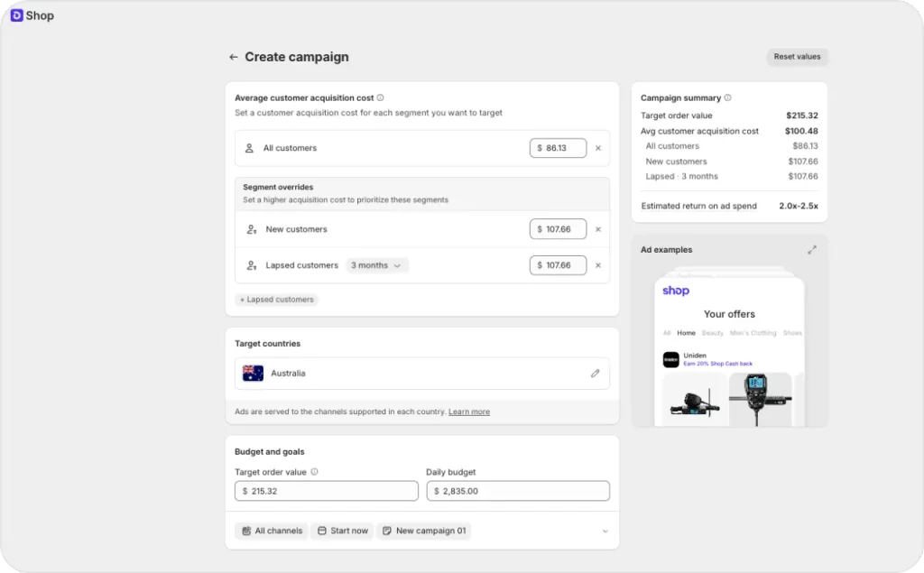Click the 2.0x-2.5x estimated return value
The image size is (924, 573).
pyautogui.click(x=799, y=206)
